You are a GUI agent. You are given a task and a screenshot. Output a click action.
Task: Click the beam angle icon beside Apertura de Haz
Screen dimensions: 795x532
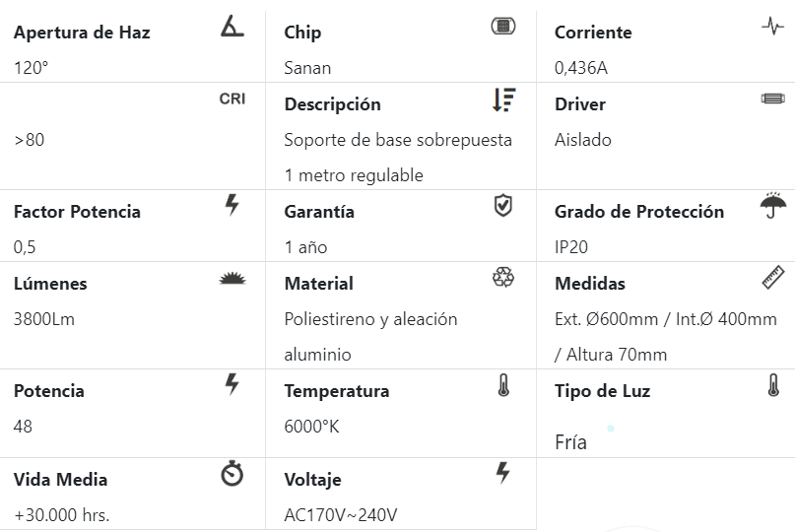pos(232,27)
